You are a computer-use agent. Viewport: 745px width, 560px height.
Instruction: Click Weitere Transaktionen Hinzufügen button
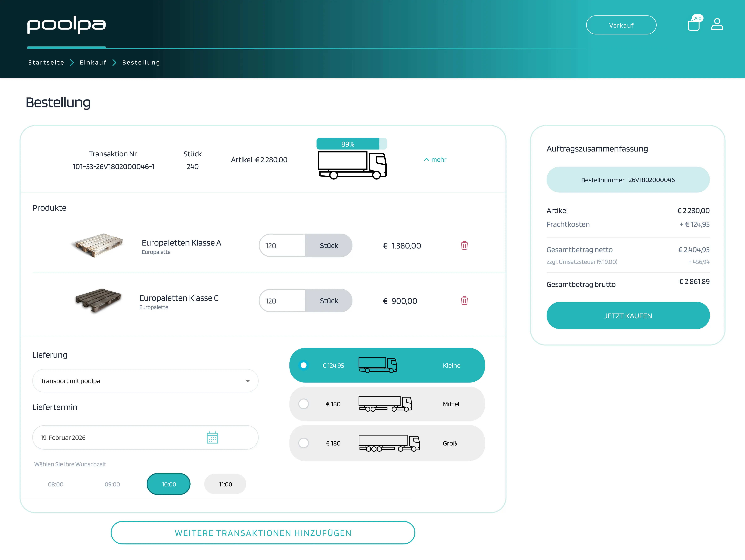pos(263,533)
